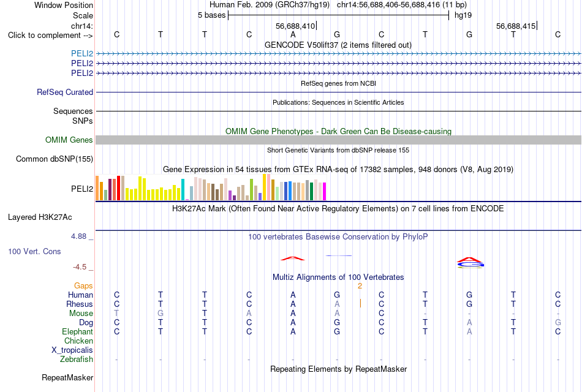The image size is (582, 392).
Task: Click the Layered H3K27Ac track label
Action: tap(40, 217)
